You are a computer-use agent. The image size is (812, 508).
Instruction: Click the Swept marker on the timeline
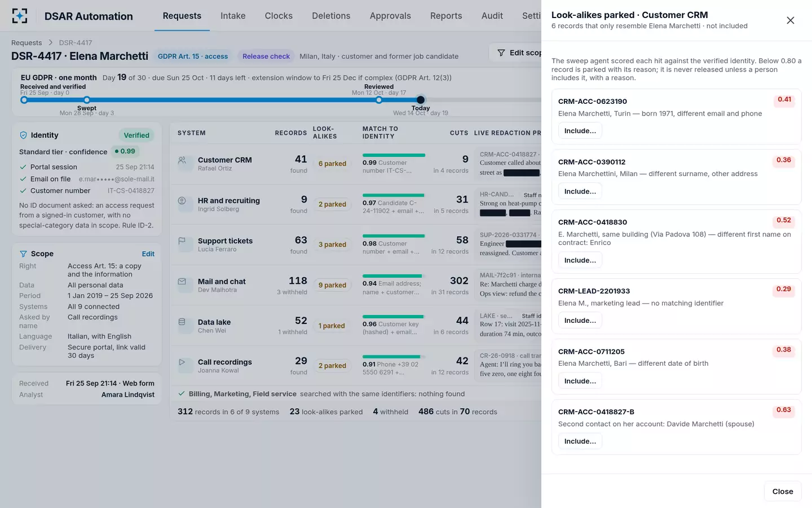coord(87,100)
